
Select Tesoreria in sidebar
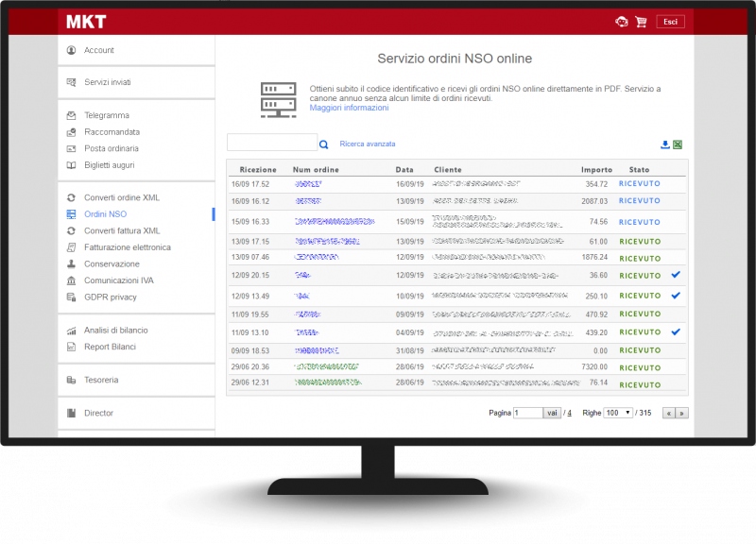pos(101,381)
